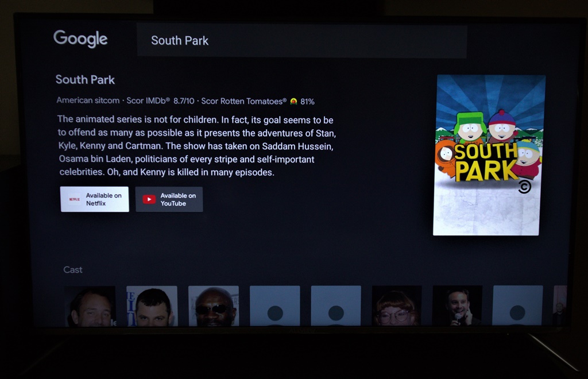588x379 pixels.
Task: Select the partially visible cast tile at right edge
Action: coord(560,305)
